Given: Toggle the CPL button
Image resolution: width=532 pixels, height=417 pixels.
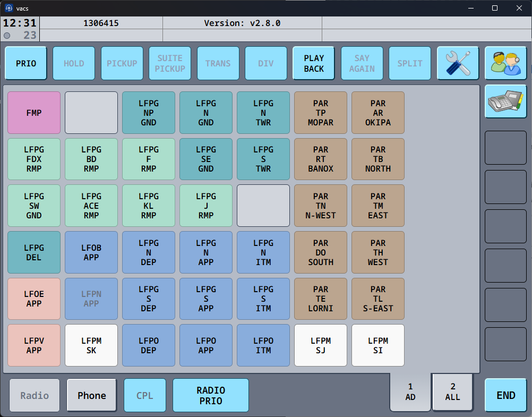Looking at the screenshot, I should pos(145,395).
